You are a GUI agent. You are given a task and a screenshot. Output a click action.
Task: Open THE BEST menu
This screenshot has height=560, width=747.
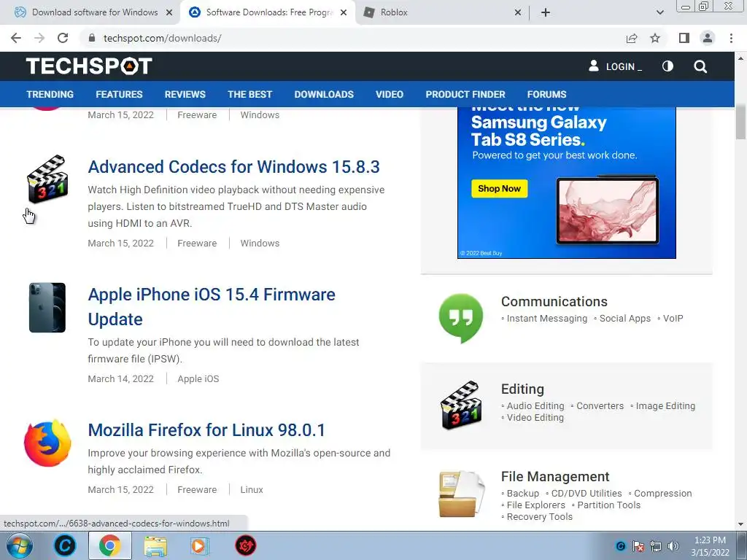pyautogui.click(x=249, y=94)
